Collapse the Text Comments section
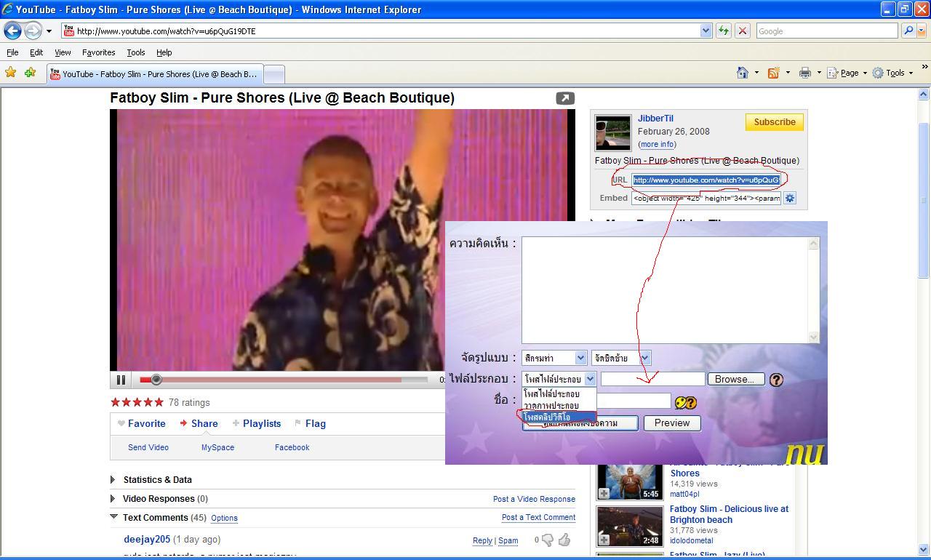Image resolution: width=931 pixels, height=560 pixels. (113, 517)
